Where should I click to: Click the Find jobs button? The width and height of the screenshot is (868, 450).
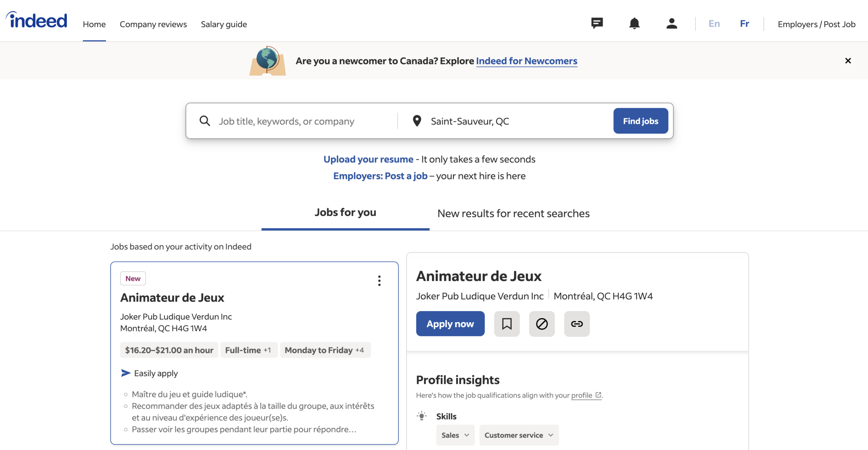[640, 121]
